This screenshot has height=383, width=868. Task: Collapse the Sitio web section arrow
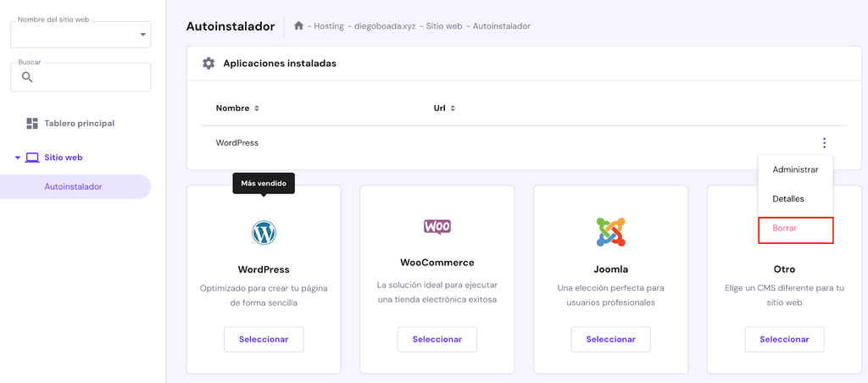pos(18,158)
